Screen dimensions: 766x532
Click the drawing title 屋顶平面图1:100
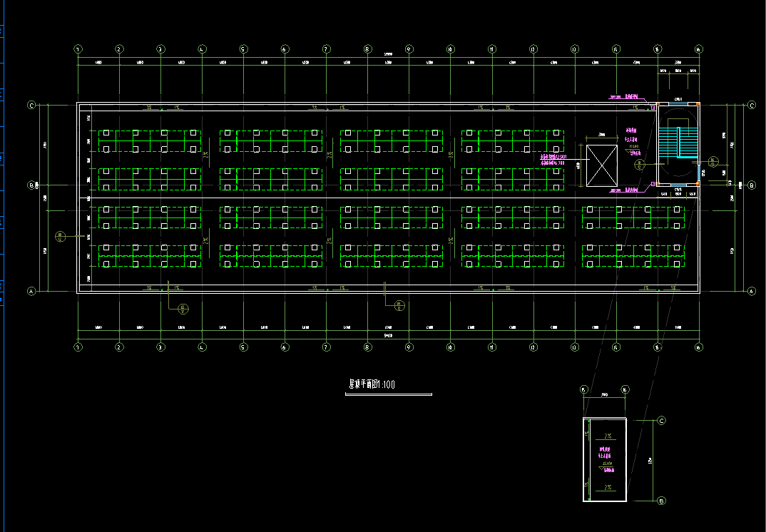[371, 384]
